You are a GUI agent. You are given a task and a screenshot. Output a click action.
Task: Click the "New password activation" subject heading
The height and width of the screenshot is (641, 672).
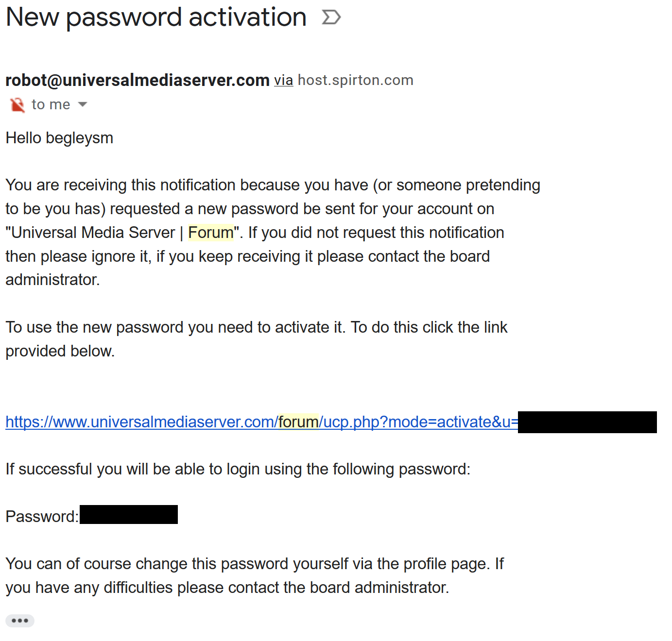tap(156, 17)
